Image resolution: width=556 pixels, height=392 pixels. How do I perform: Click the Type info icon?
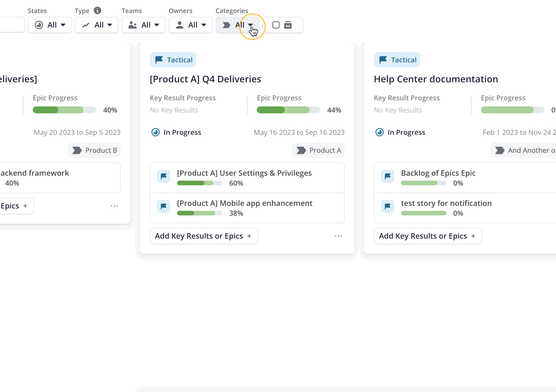[x=98, y=10]
